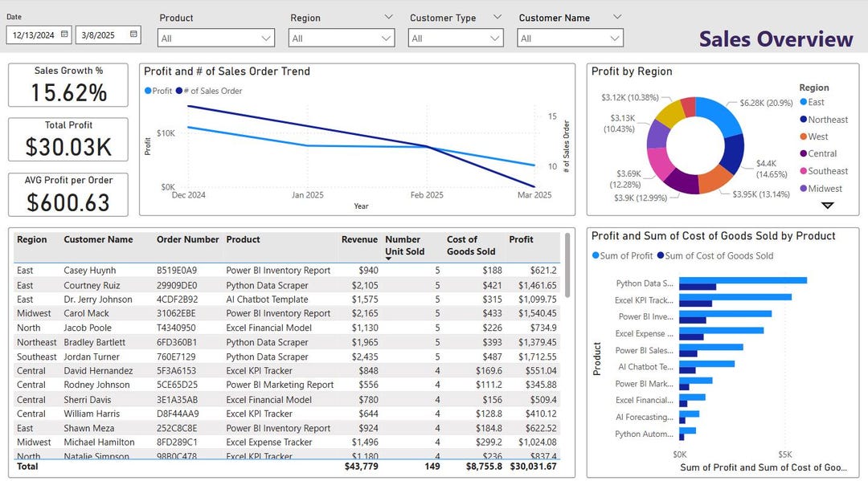868x481 pixels.
Task: Click the donut label $3.9K (12.99%)
Action: pos(641,198)
